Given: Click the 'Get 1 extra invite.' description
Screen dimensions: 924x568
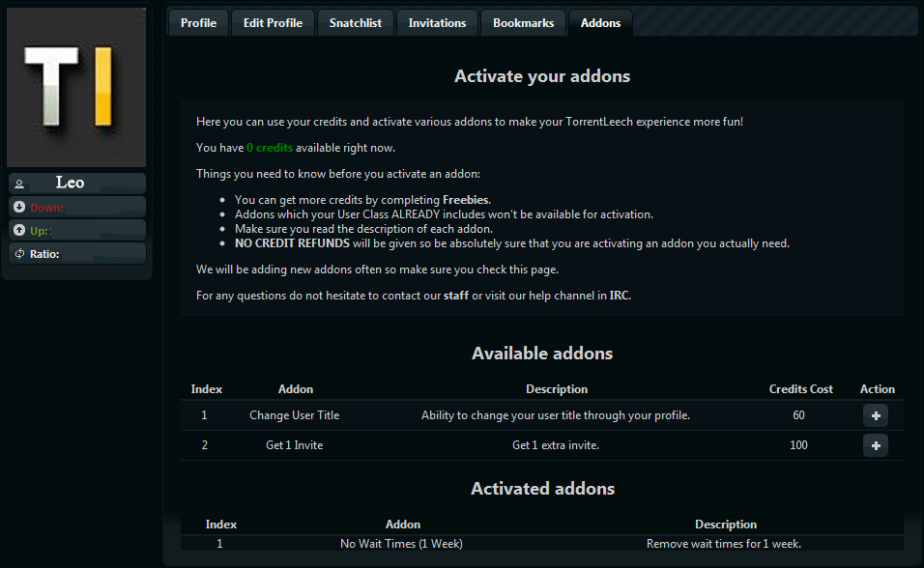Looking at the screenshot, I should click(556, 445).
